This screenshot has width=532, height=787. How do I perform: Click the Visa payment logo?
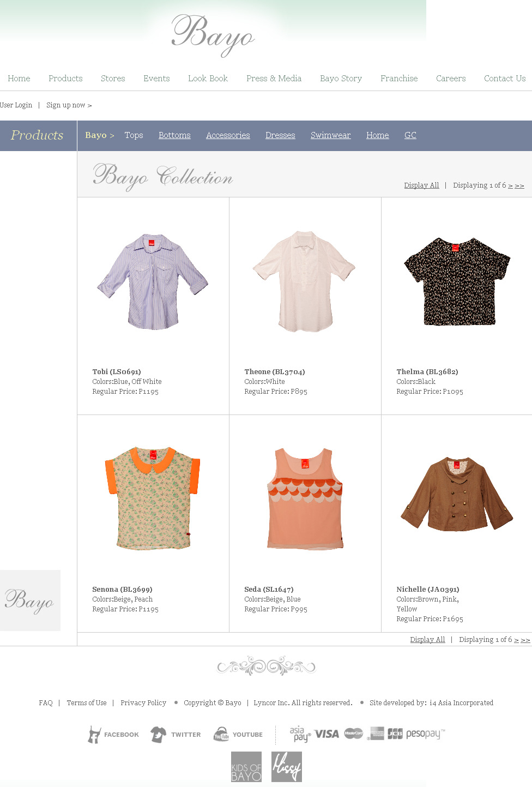pos(327,734)
